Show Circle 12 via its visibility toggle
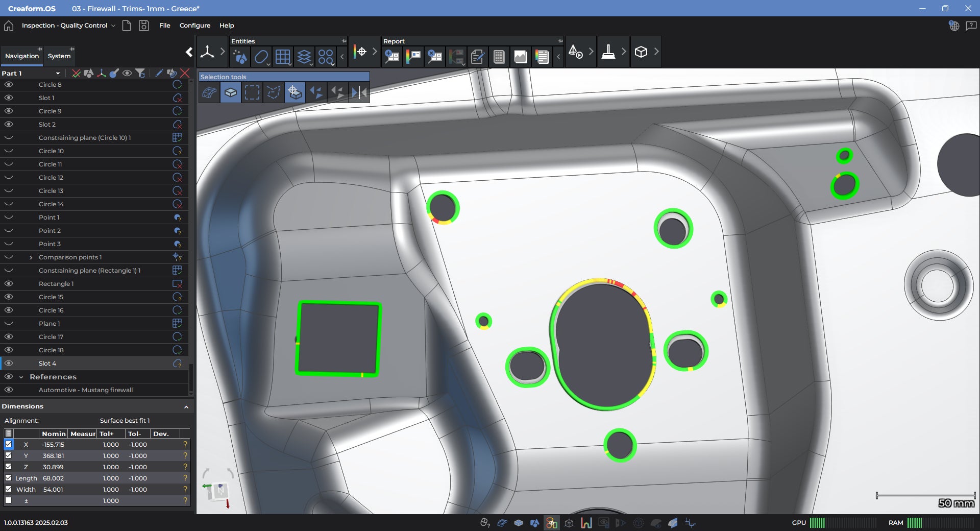The image size is (980, 531). pos(9,178)
